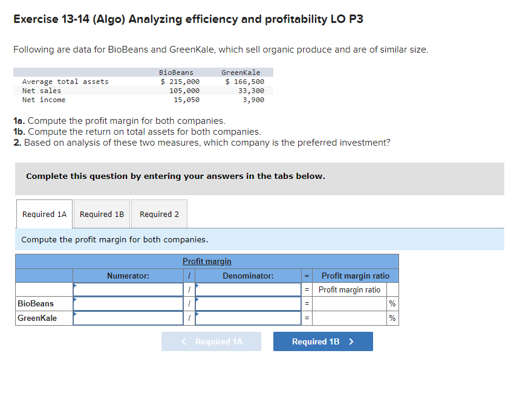The width and height of the screenshot is (517, 420).
Task: Click the Profit margin ratio column header
Action: coord(356,275)
